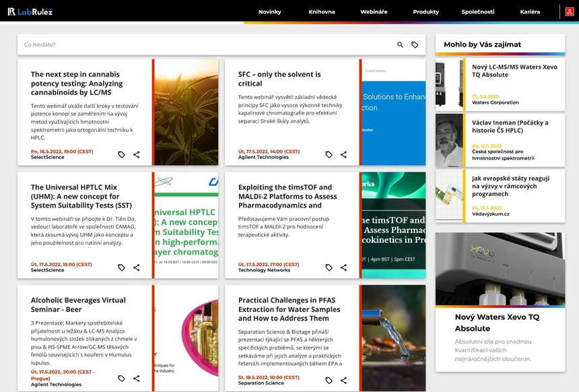Click 'Česká společnost pro hmotnostní spektrometrii' label
Screen dimensions: 579x392
point(503,155)
